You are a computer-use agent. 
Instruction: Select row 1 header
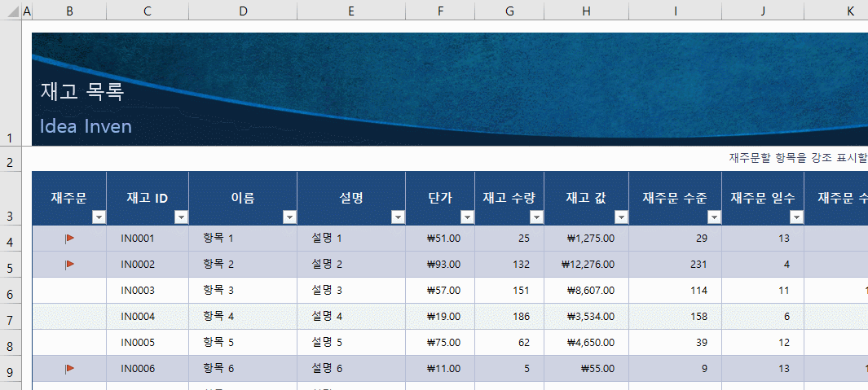[x=11, y=83]
